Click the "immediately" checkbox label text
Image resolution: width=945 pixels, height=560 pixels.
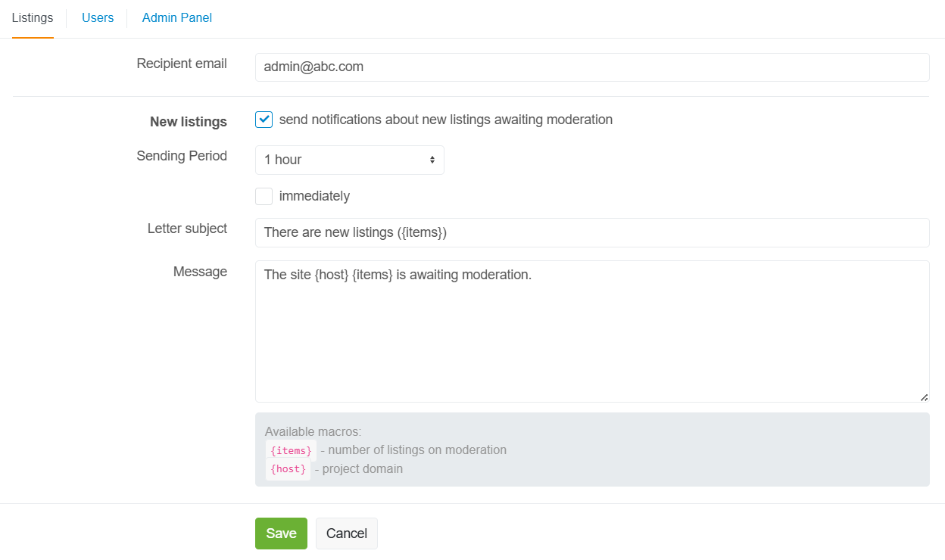coord(314,196)
